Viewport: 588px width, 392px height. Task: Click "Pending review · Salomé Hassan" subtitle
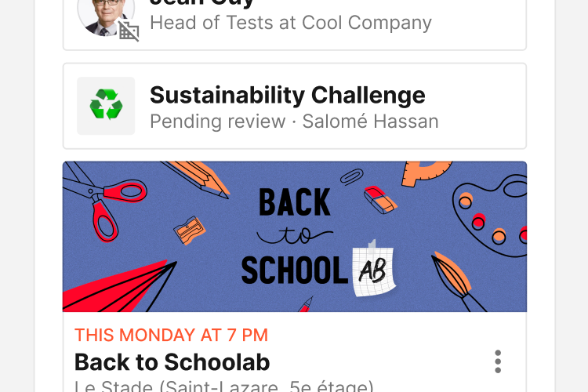[294, 122]
